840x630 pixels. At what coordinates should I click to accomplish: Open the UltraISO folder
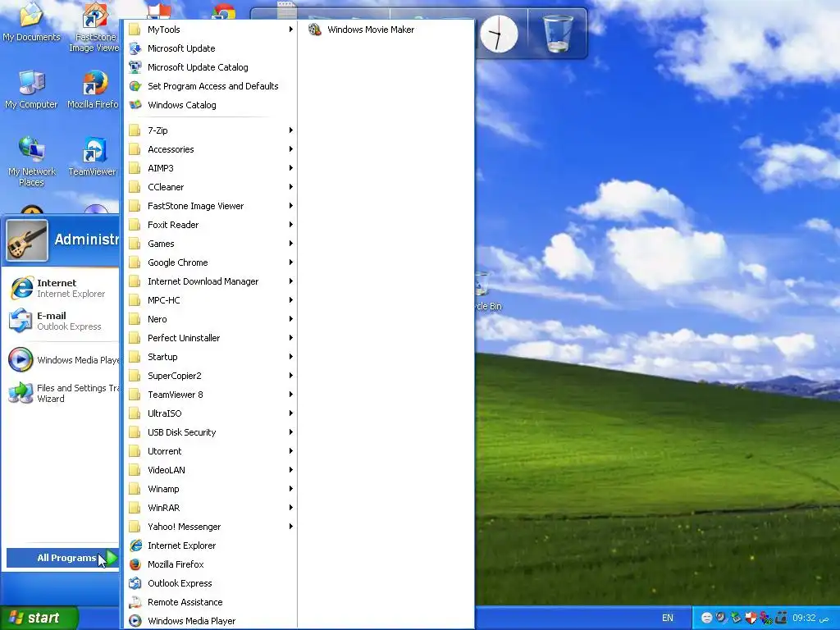209,413
